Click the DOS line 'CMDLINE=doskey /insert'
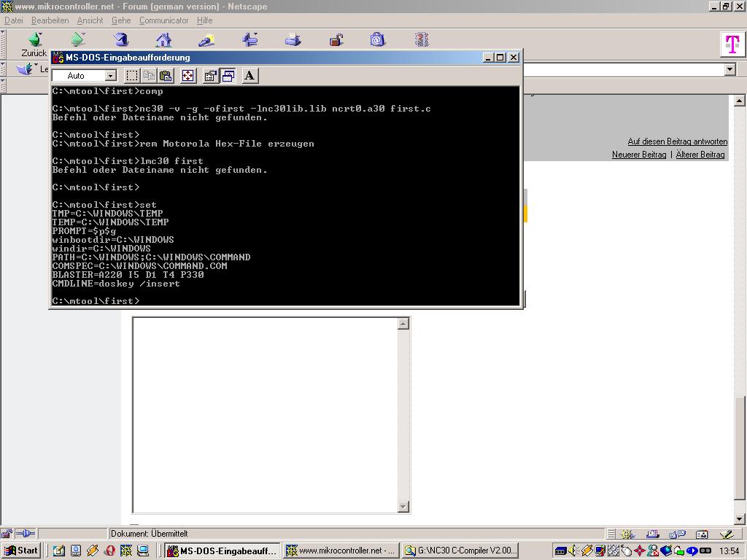Viewport: 747px width, 560px height. (x=116, y=284)
